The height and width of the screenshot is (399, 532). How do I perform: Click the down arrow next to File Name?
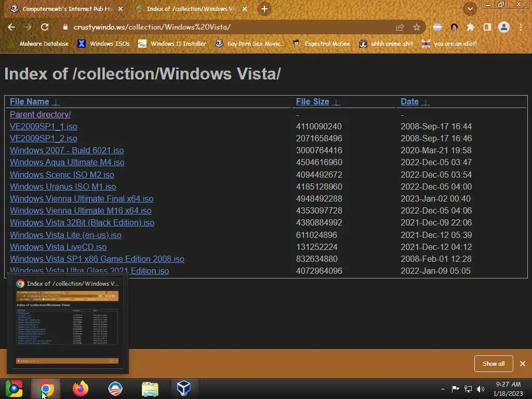[56, 102]
